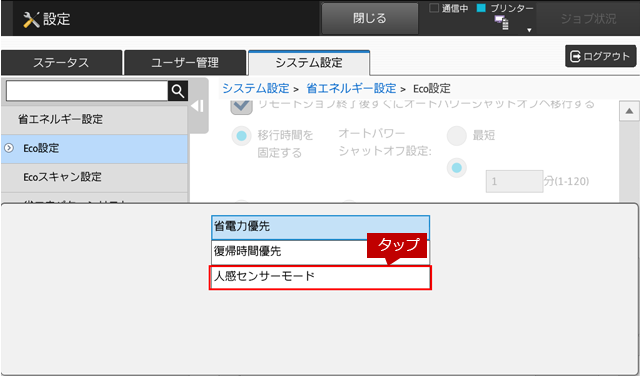
Task: Choose 人感センサーモード option
Action: coord(320,278)
